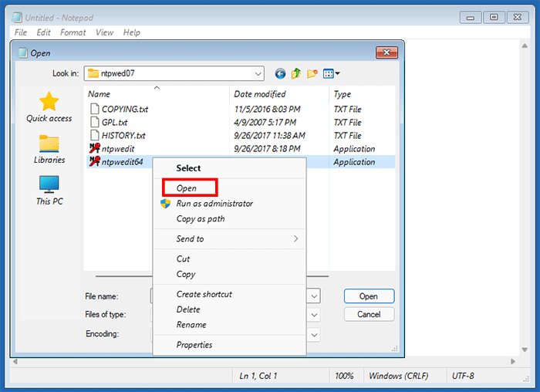This screenshot has height=392, width=540.
Task: Expand the Send to submenu arrow
Action: point(295,238)
